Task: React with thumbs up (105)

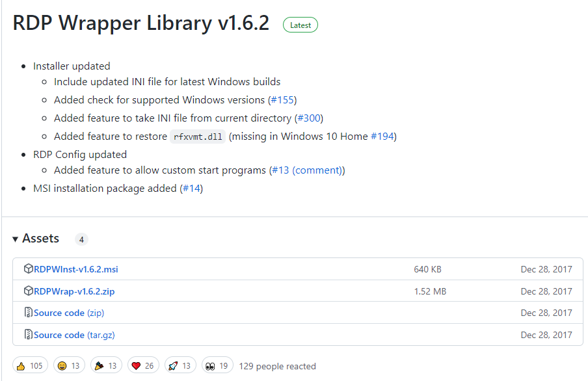Action: pyautogui.click(x=31, y=365)
